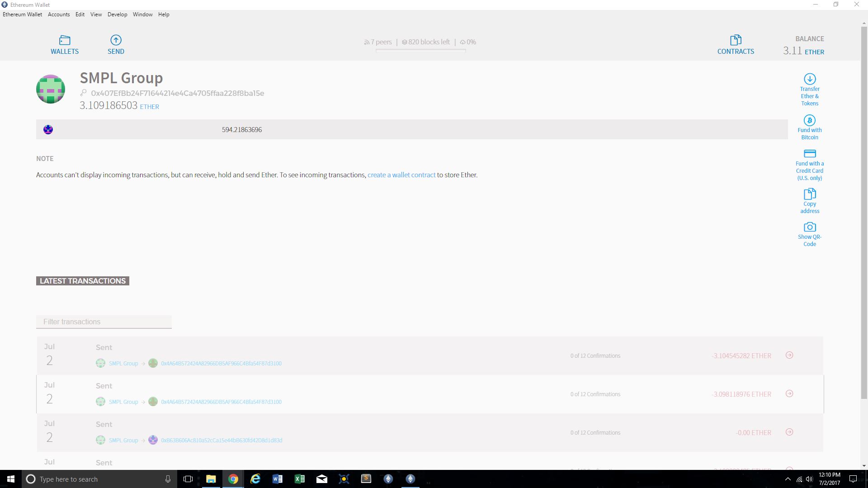Open the Window menu
This screenshot has height=488, width=868.
(142, 14)
